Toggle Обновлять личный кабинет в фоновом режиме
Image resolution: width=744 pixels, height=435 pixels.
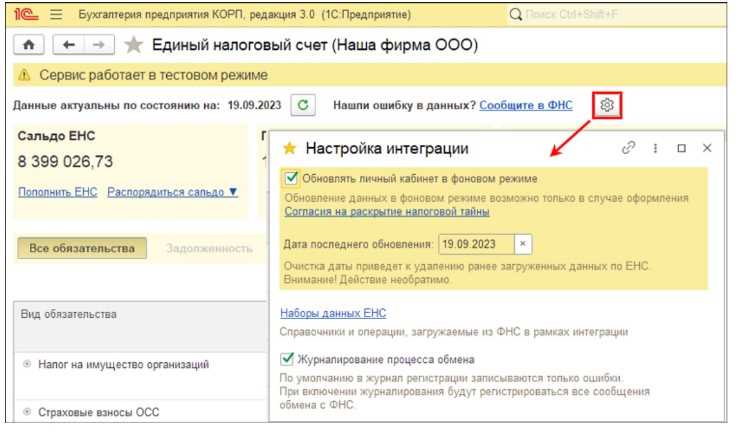pyautogui.click(x=290, y=178)
